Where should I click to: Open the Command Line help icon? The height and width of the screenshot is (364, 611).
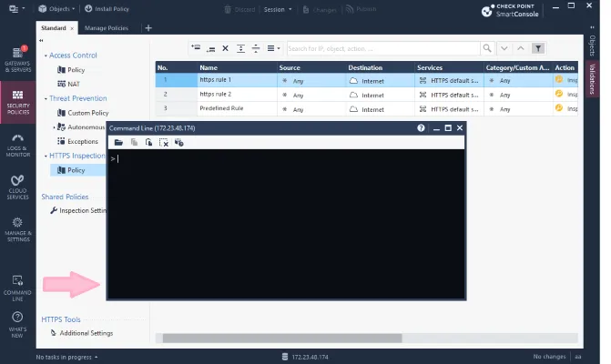click(x=421, y=128)
